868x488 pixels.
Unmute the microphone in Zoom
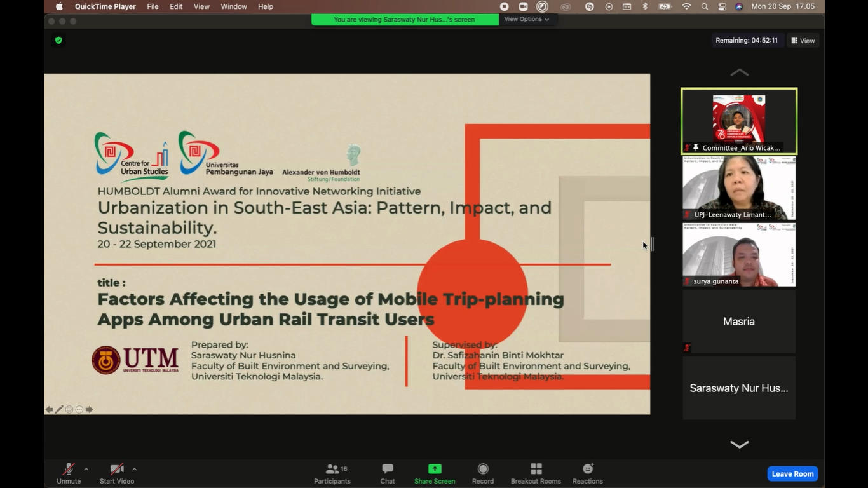[x=69, y=473]
